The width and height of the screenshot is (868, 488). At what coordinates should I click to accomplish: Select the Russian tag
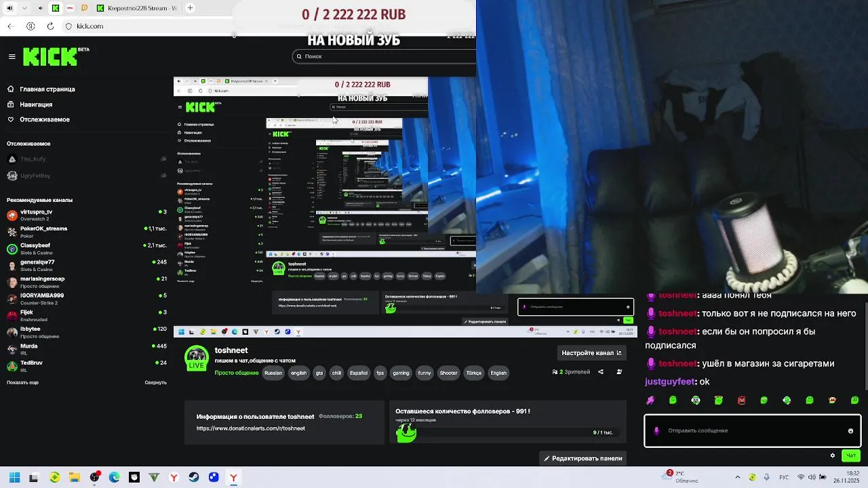[x=273, y=373]
